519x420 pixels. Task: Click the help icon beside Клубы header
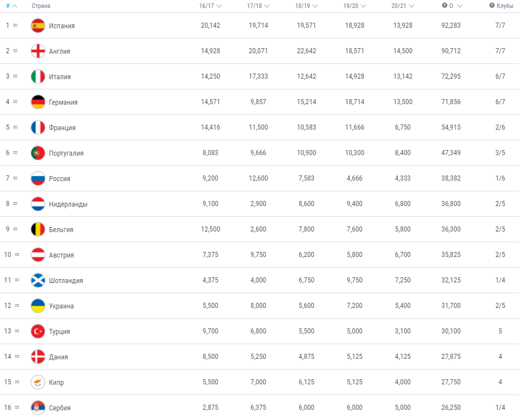coord(492,6)
